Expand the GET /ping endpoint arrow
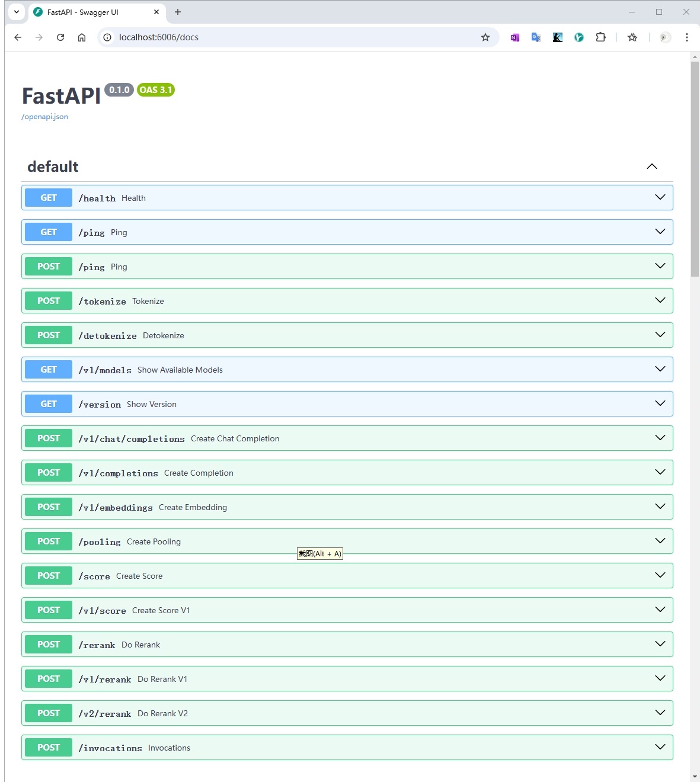 [x=660, y=232]
